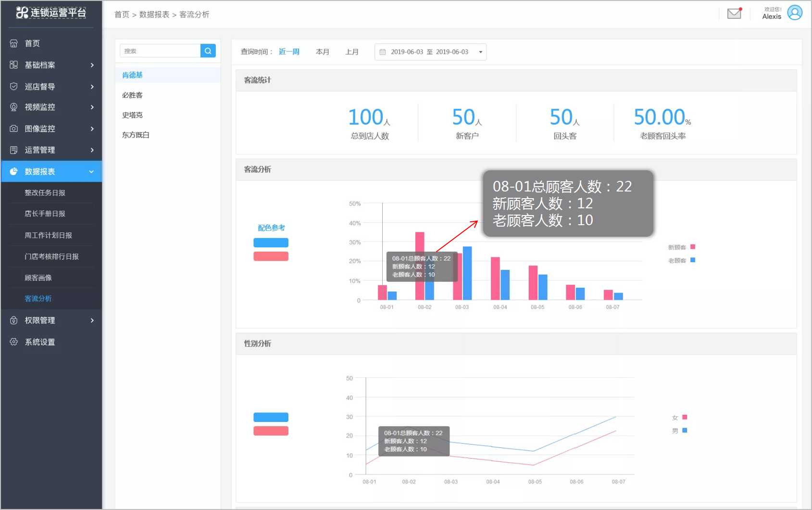
Task: Select 店长手册日报 submenu item
Action: coord(45,214)
